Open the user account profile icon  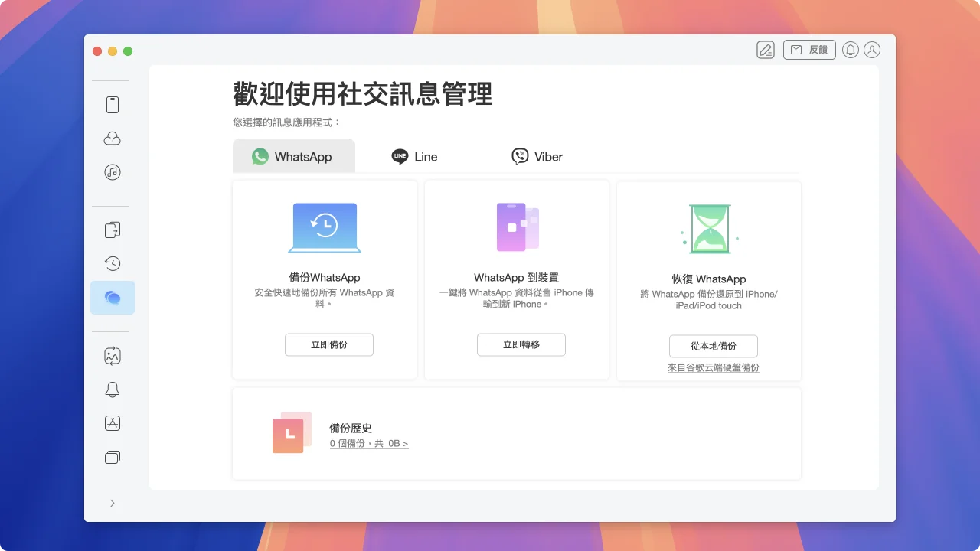pyautogui.click(x=872, y=50)
